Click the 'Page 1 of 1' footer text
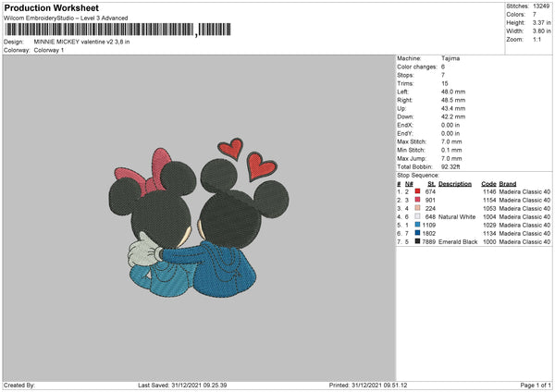 click(536, 385)
